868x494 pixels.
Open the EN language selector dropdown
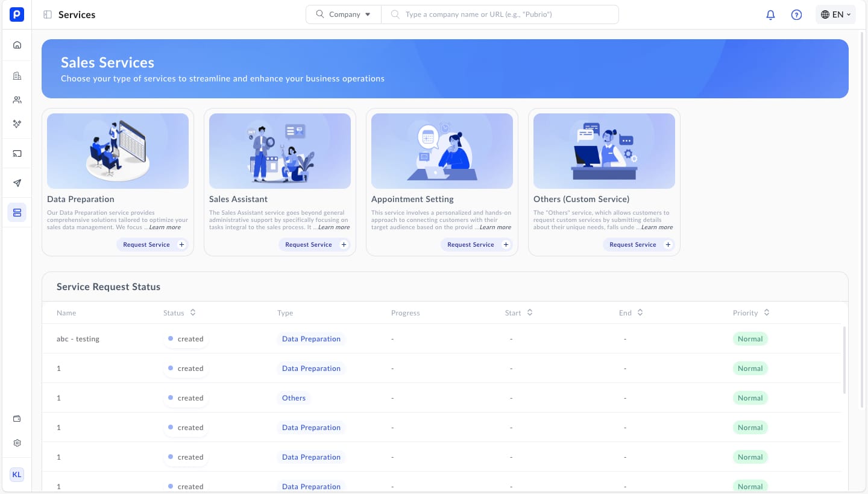(835, 14)
